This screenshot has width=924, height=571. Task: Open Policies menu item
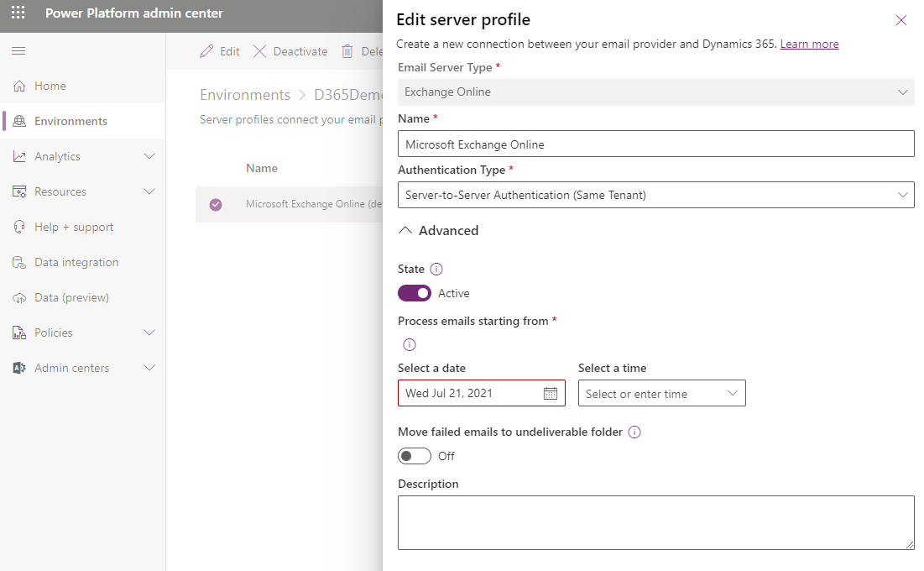pos(82,333)
